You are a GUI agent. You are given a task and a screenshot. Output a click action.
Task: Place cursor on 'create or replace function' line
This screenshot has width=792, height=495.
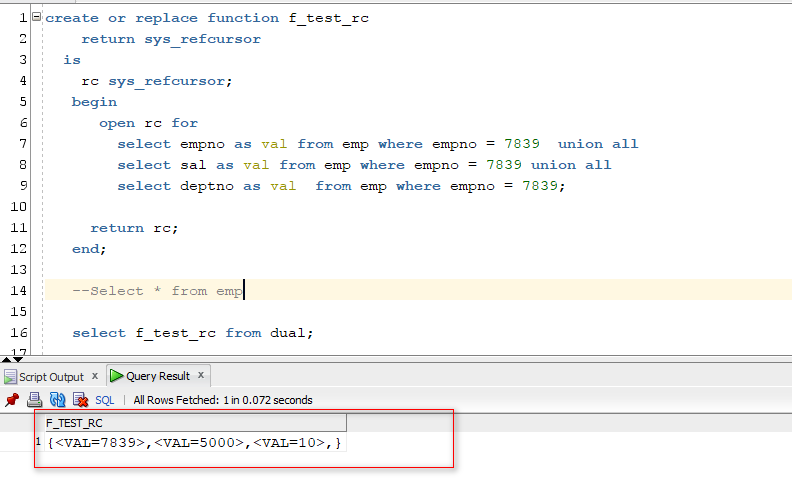[x=207, y=18]
